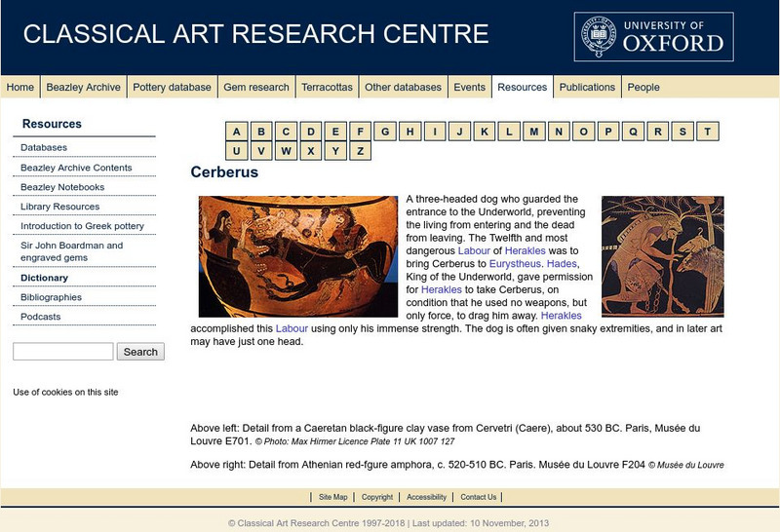
Task: Jump to dictionary letter A
Action: point(236,132)
